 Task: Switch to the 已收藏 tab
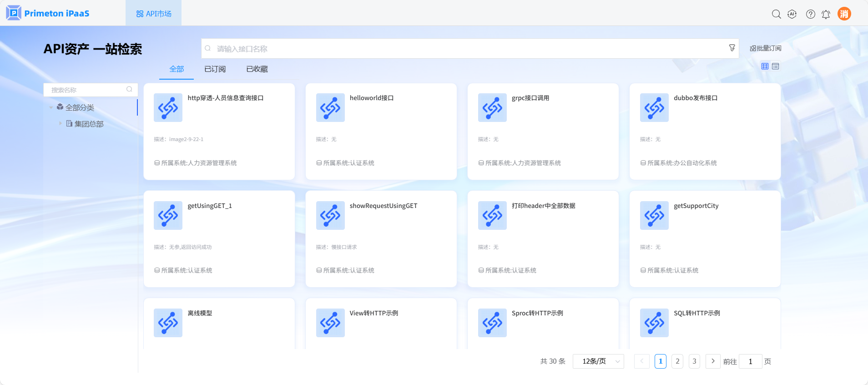257,69
